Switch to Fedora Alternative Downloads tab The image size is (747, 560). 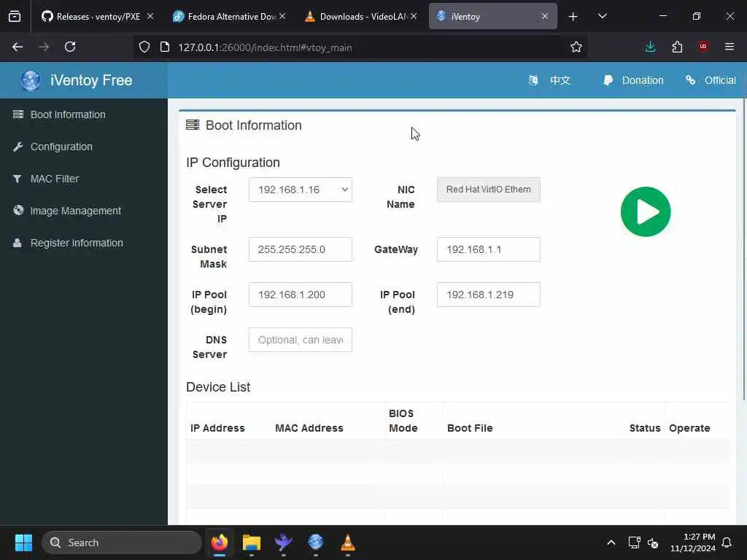tap(230, 16)
